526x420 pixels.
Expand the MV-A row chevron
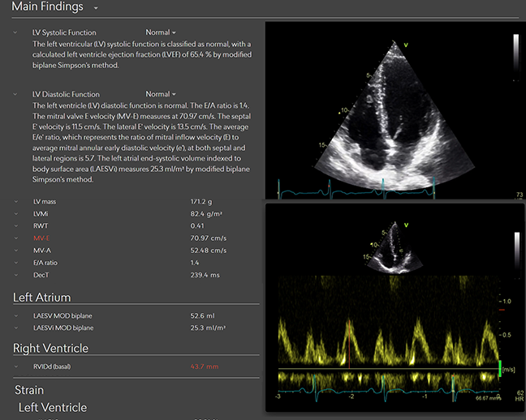tap(15, 251)
